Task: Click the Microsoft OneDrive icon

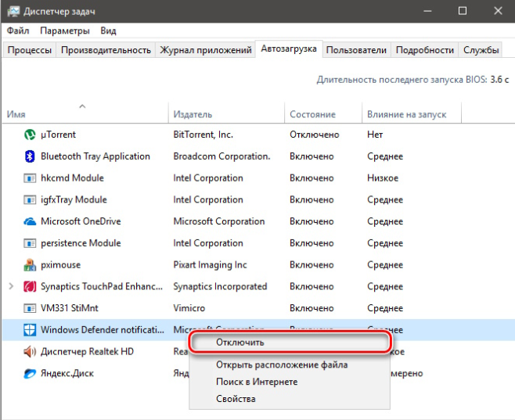Action: 31,221
